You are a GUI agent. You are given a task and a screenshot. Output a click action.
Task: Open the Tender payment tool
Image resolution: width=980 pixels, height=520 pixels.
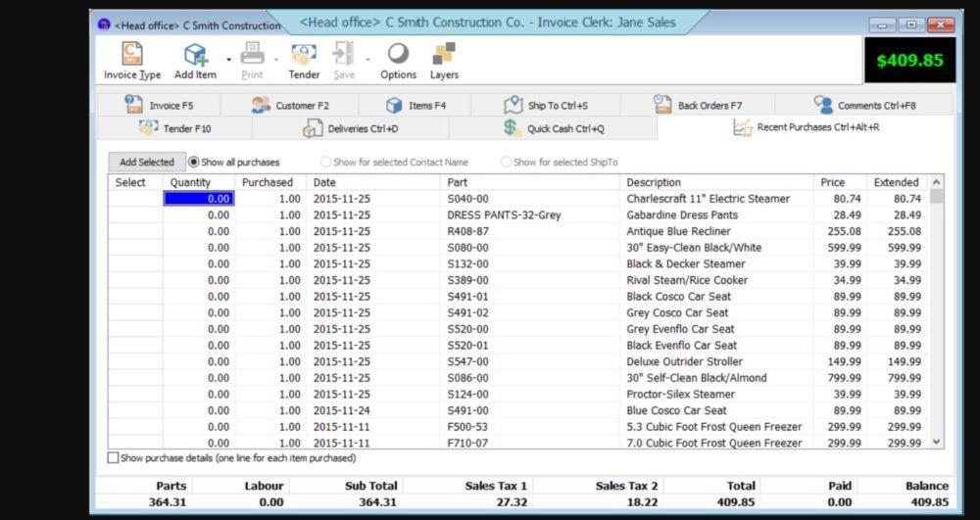pos(304,55)
